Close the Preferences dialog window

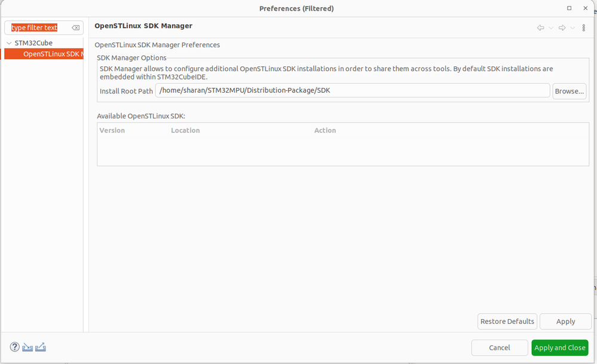[x=586, y=8]
